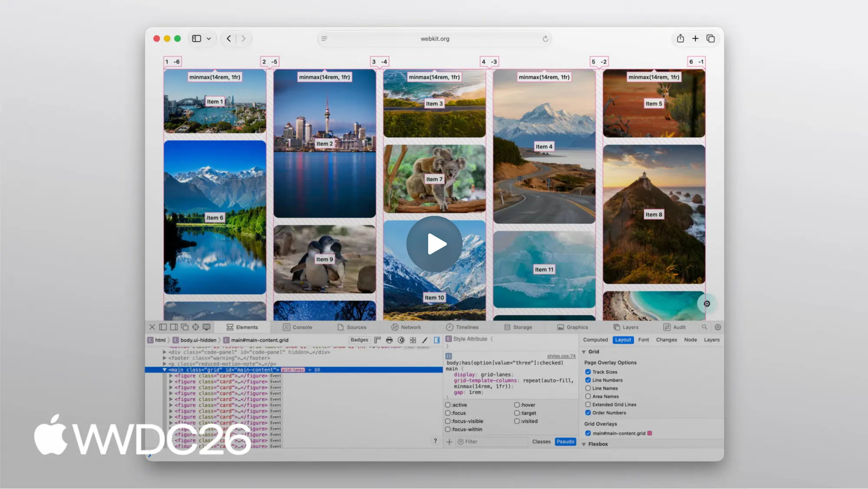Viewport: 868px width, 489px height.
Task: Open the Web Inspector settings gear
Action: pyautogui.click(x=718, y=327)
